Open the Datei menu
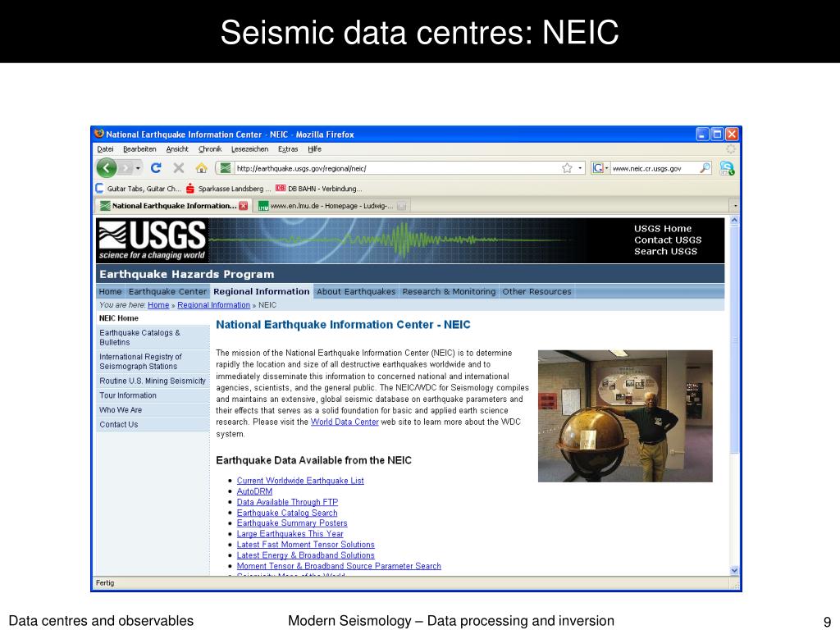Image resolution: width=840 pixels, height=630 pixels. tap(105, 149)
